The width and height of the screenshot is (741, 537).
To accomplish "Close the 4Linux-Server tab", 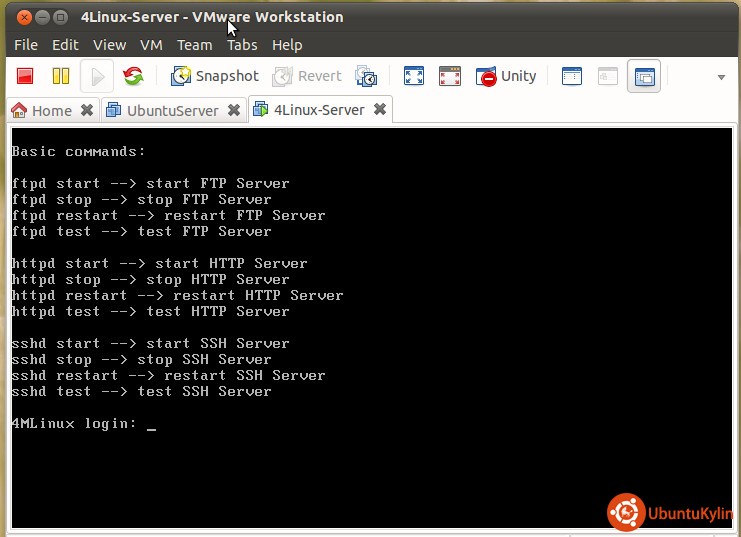I will point(380,109).
